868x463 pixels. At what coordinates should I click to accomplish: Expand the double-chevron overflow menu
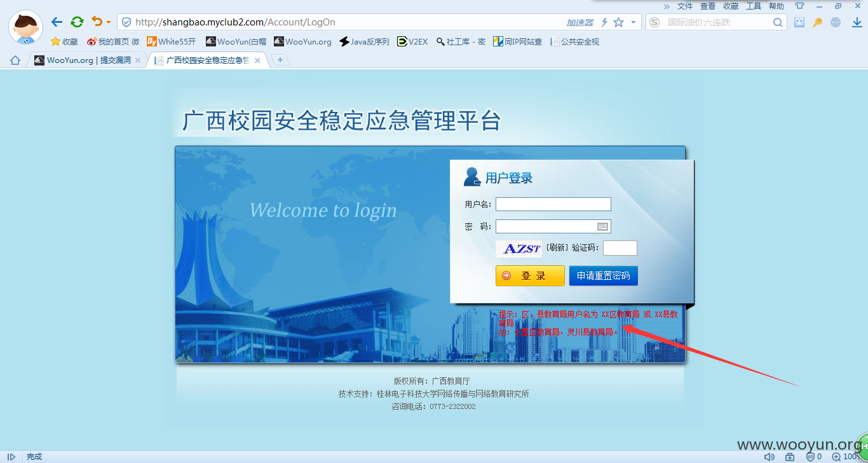point(667,6)
